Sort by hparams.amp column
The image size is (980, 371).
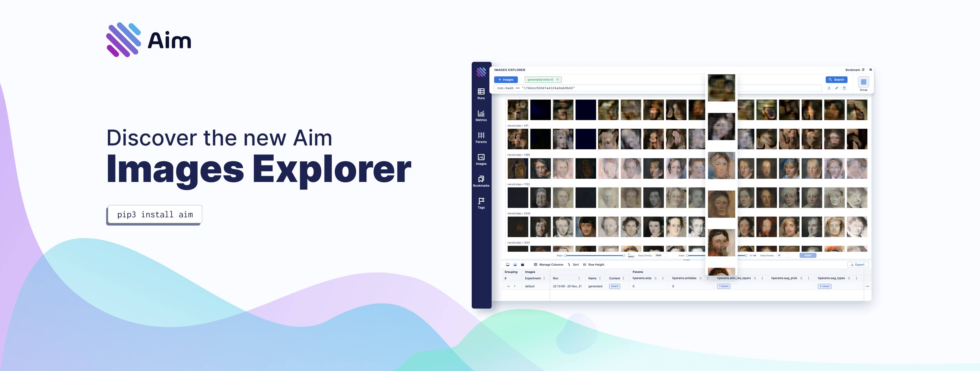point(655,278)
